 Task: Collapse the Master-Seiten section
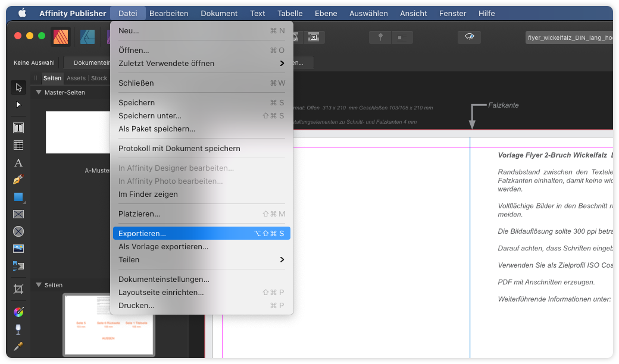point(39,92)
